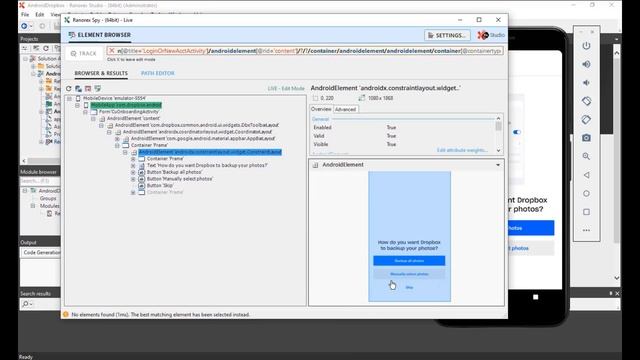Expand AndroidElement AppBarLayout node
The width and height of the screenshot is (640, 360).
click(117, 139)
